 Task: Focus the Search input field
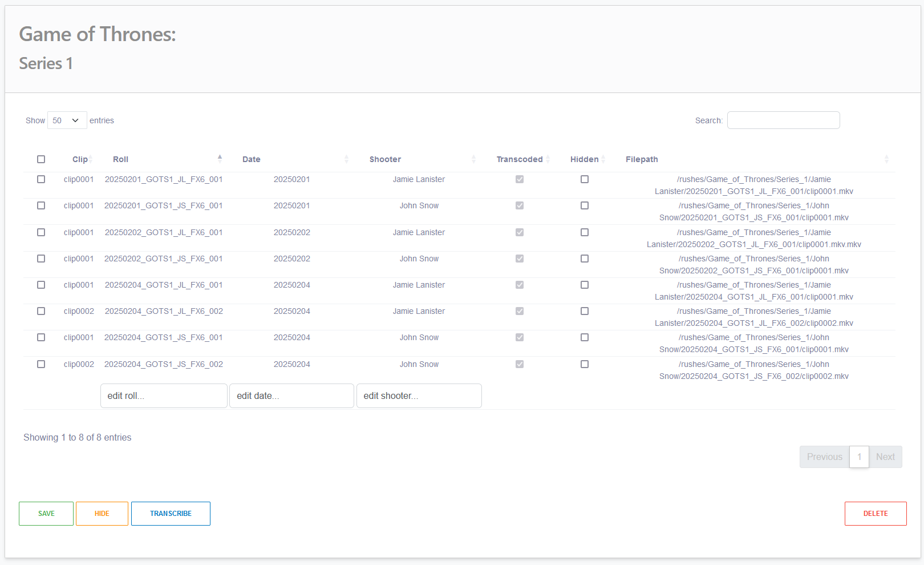pyautogui.click(x=783, y=120)
